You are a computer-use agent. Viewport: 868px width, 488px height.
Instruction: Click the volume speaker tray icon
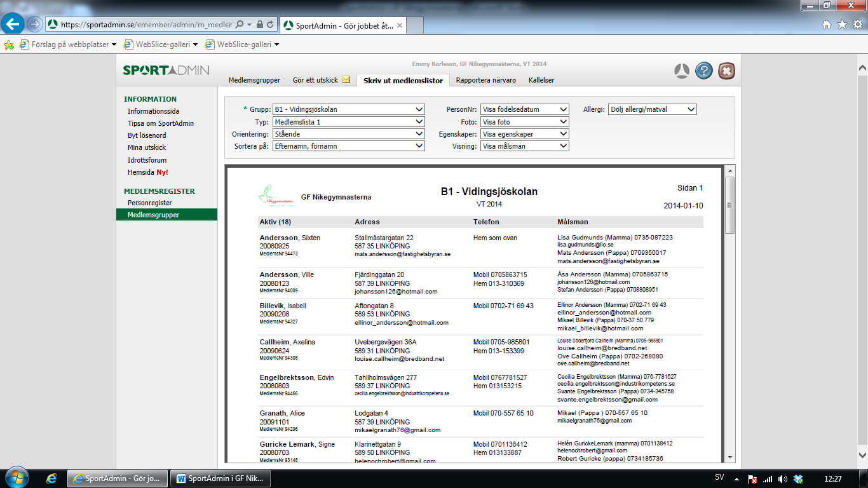pyautogui.click(x=782, y=478)
